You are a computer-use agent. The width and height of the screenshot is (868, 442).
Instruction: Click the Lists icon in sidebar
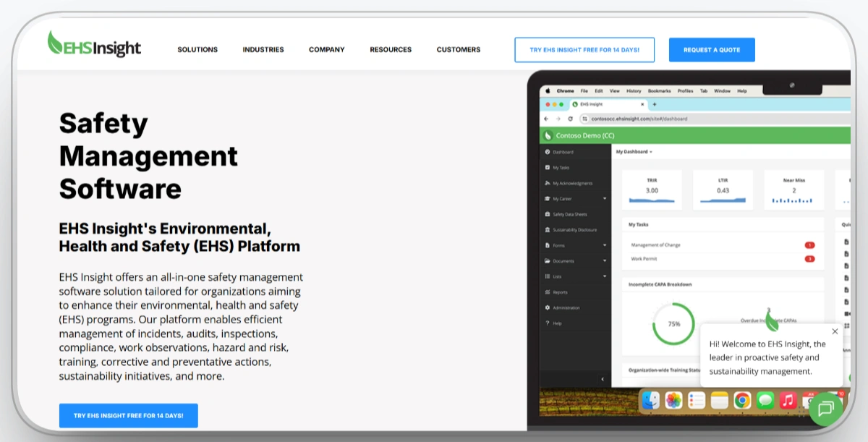[547, 276]
